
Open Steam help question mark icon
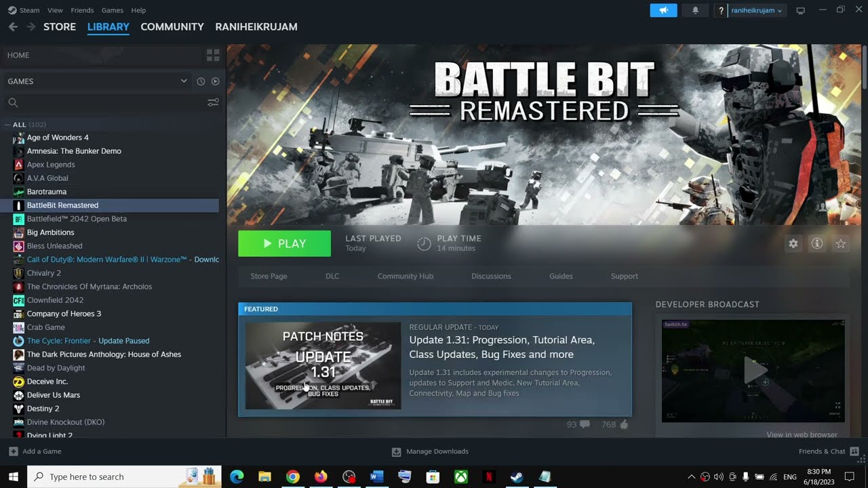coord(721,10)
